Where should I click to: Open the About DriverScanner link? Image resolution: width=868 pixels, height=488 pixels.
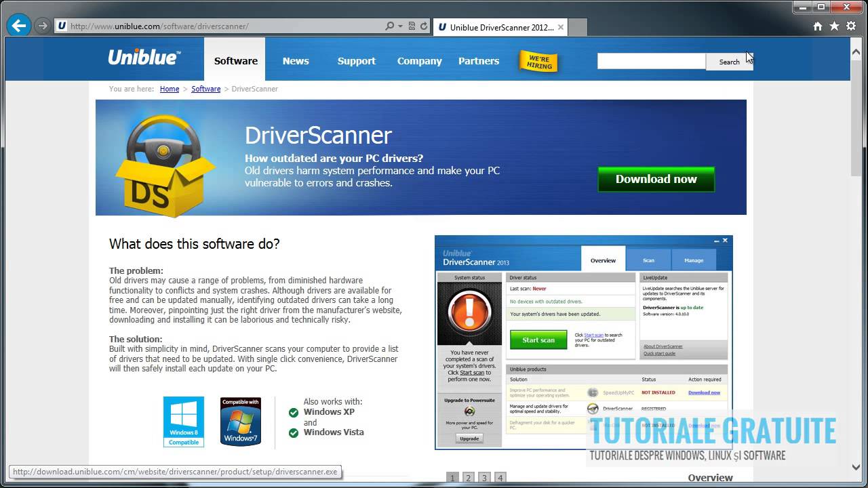point(663,346)
